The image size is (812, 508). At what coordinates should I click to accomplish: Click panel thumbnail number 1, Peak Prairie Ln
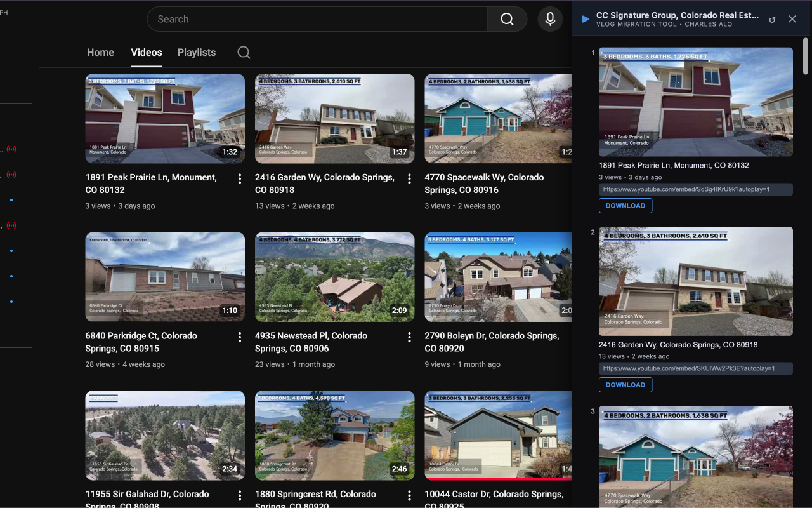(696, 102)
